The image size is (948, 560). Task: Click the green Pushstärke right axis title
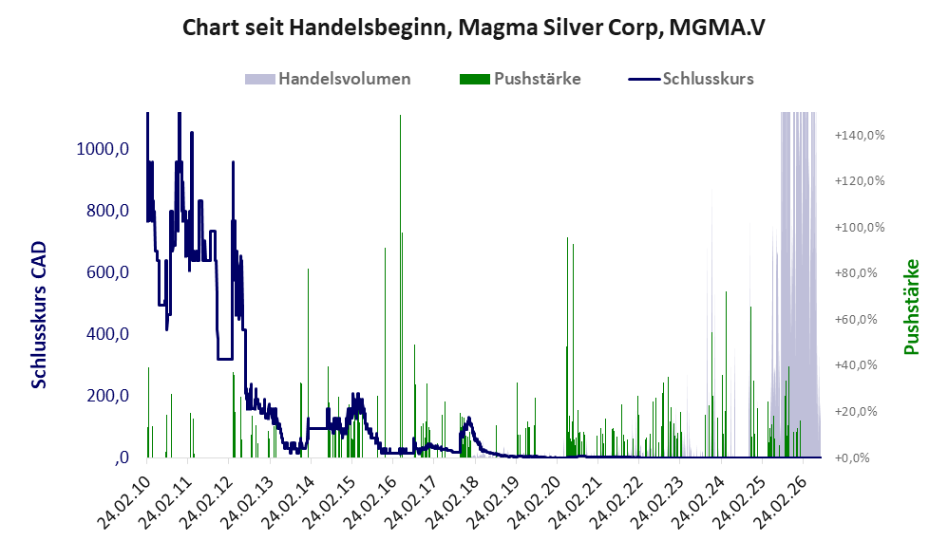coord(911,307)
